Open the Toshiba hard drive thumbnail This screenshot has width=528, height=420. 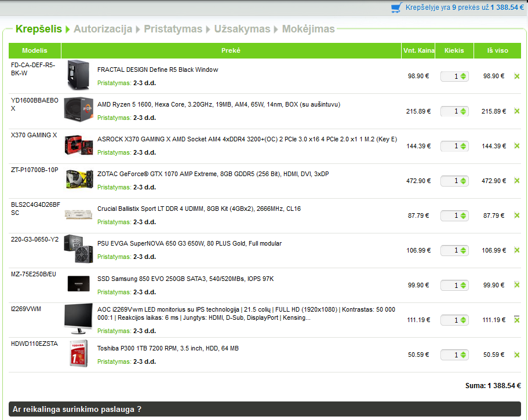[78, 353]
